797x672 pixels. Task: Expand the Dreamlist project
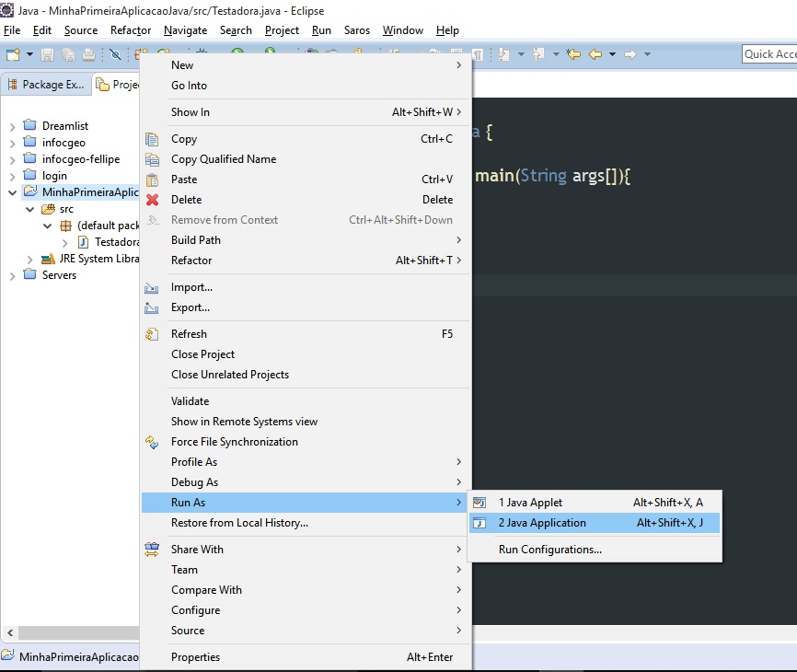click(x=13, y=126)
